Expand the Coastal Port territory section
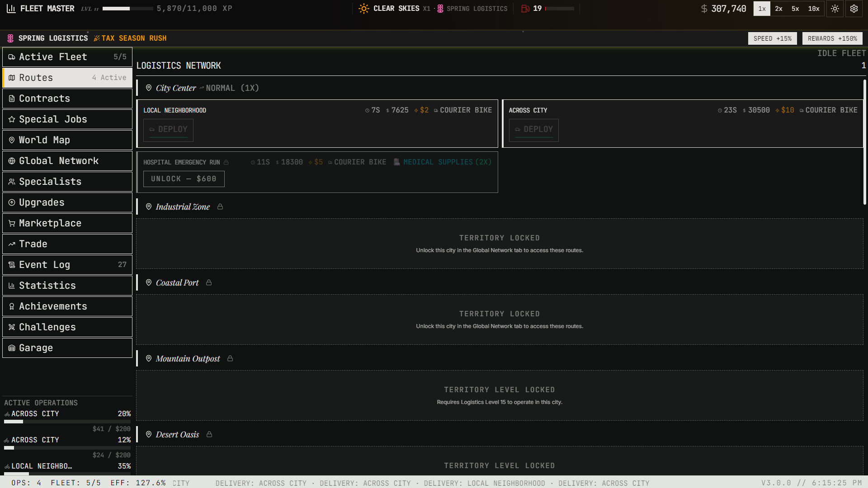 point(177,283)
